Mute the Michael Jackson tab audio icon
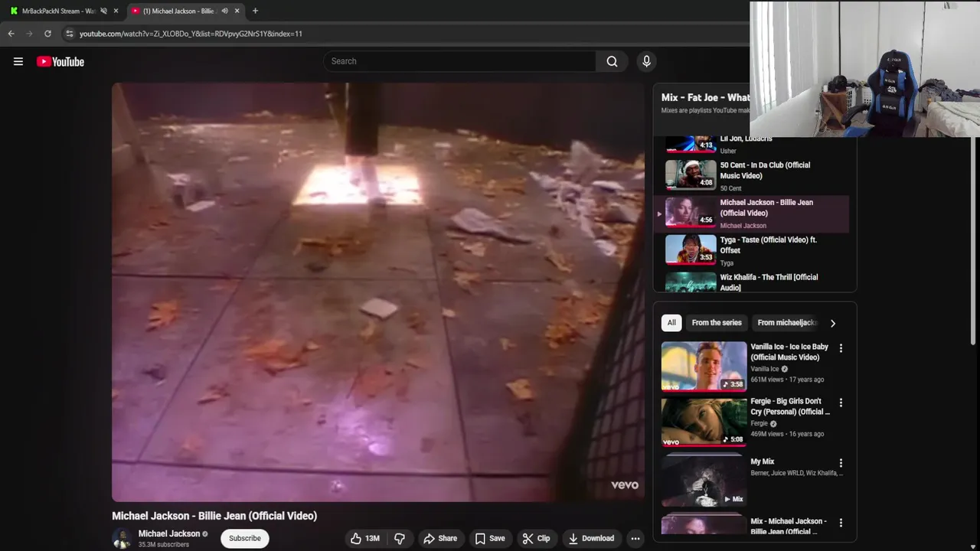This screenshot has height=551, width=980. click(224, 11)
